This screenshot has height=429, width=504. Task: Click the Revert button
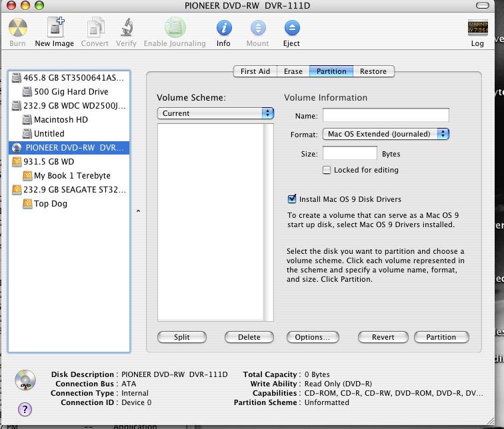[383, 337]
